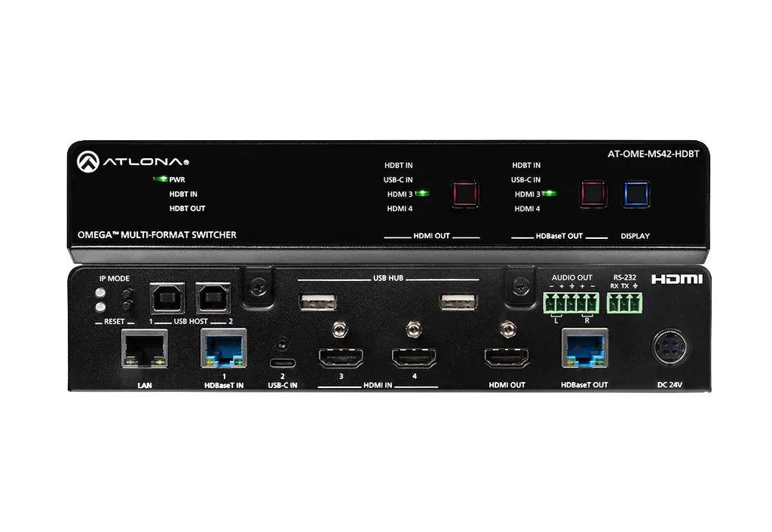Click the DC 24V label
772x532 pixels.
669,385
